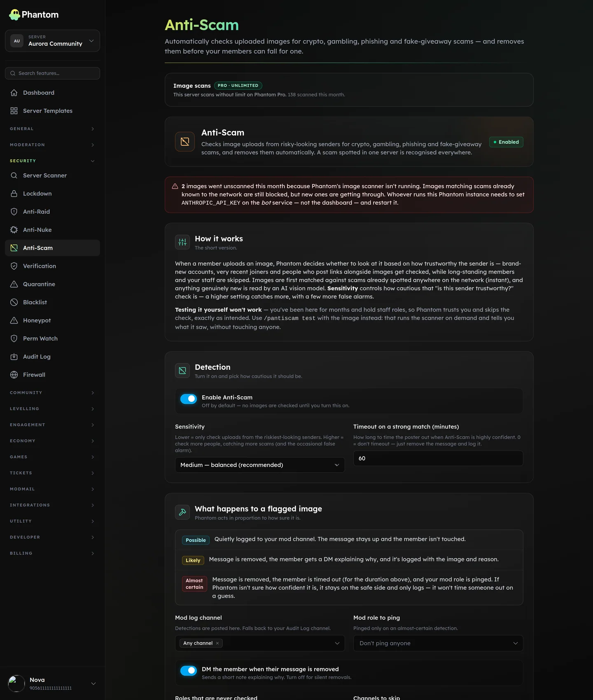Open the Dashboard home icon

14,93
